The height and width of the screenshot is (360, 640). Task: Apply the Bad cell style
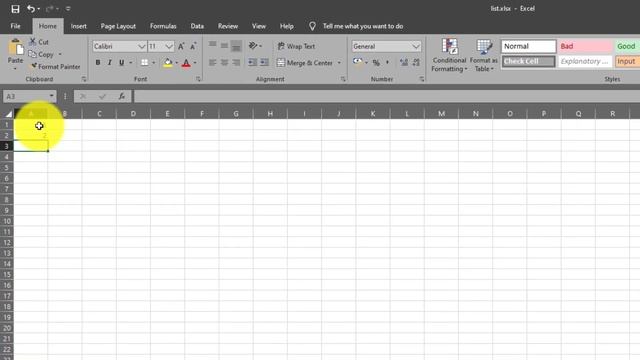[585, 47]
